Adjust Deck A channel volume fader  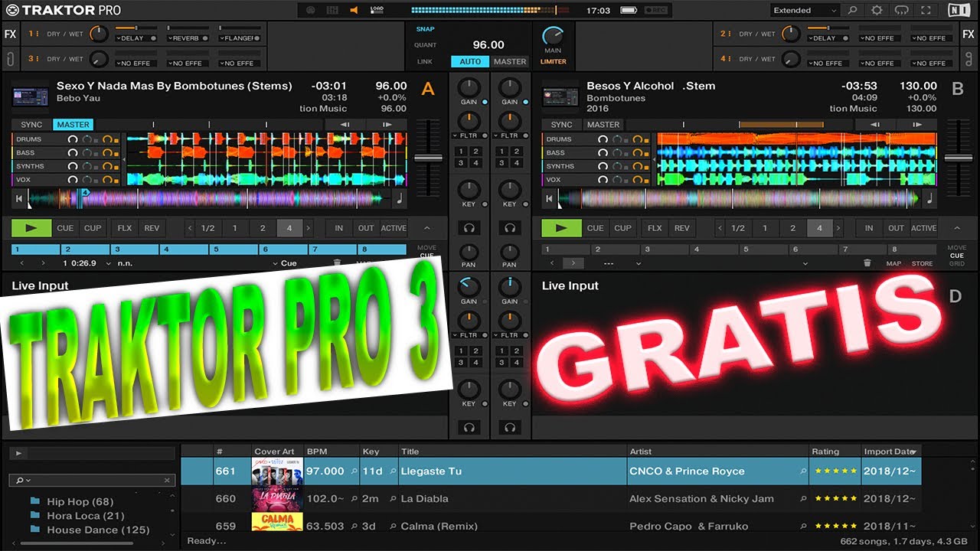point(428,157)
